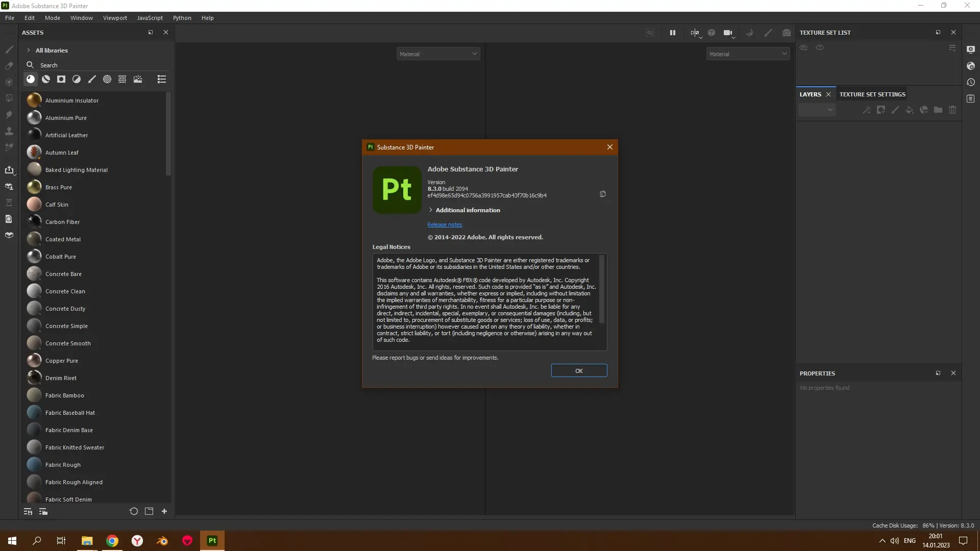Open the Shader settings icon
Screen dimensions: 980x551
tap(971, 66)
